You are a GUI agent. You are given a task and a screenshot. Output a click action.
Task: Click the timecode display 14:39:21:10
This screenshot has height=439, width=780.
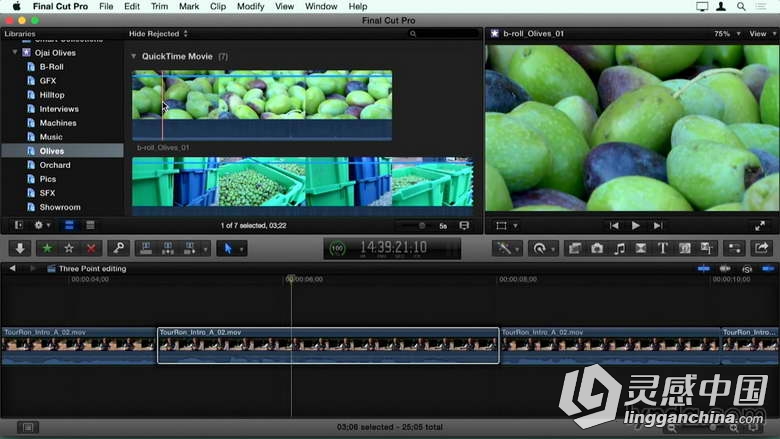click(393, 247)
